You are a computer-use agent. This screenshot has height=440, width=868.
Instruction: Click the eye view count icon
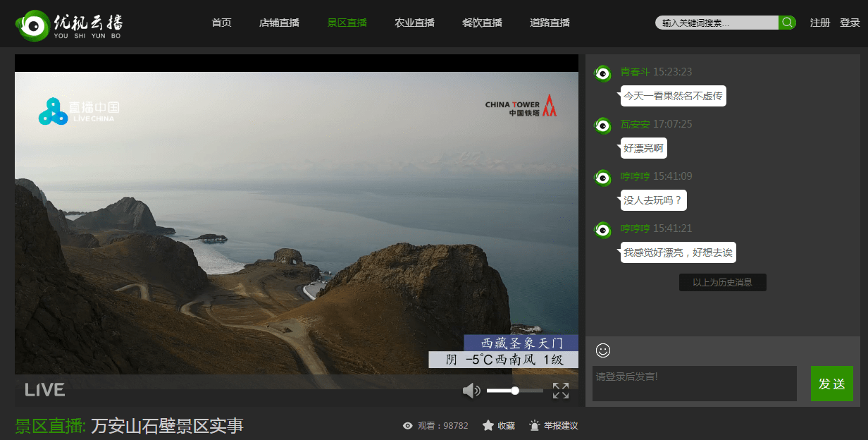point(407,426)
